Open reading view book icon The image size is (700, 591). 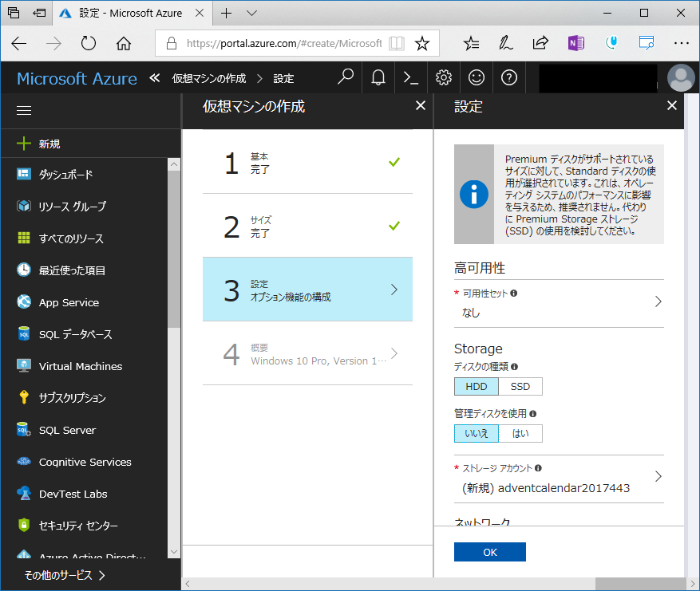tap(397, 43)
